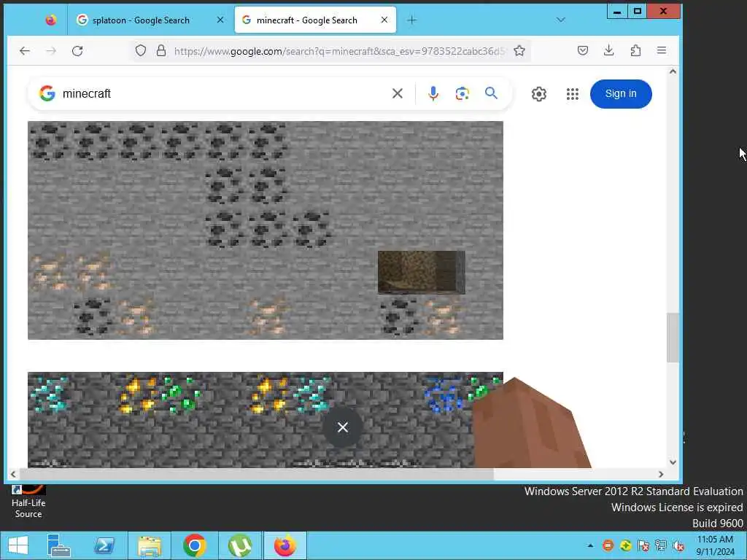Close the Minecraft mini-game with X button
The image size is (747, 560).
(x=343, y=427)
